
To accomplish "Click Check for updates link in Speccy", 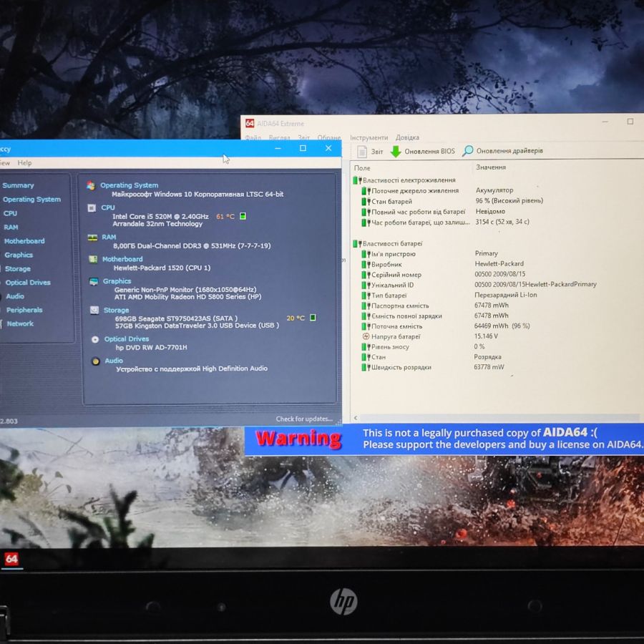I will click(x=304, y=419).
